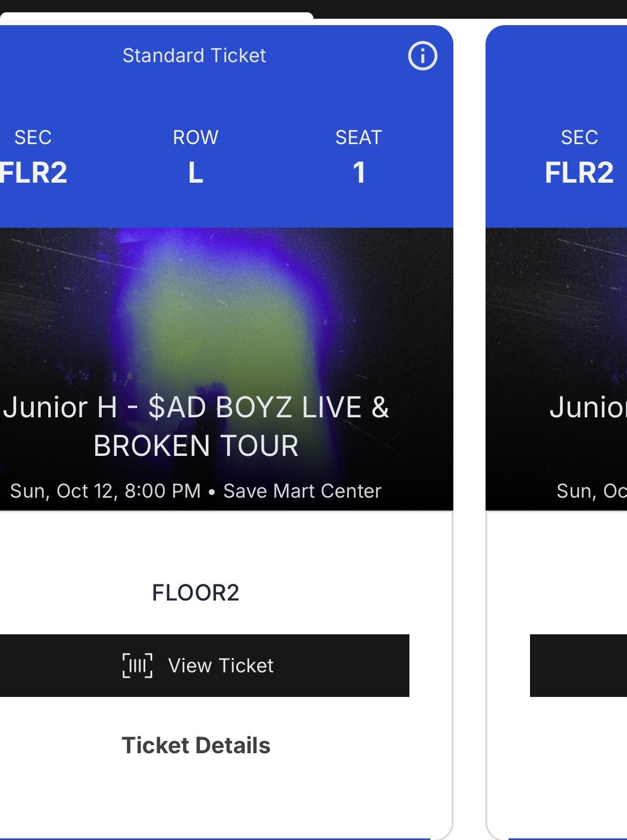
Task: Click the barcode icon beside View Ticket
Action: (x=137, y=665)
